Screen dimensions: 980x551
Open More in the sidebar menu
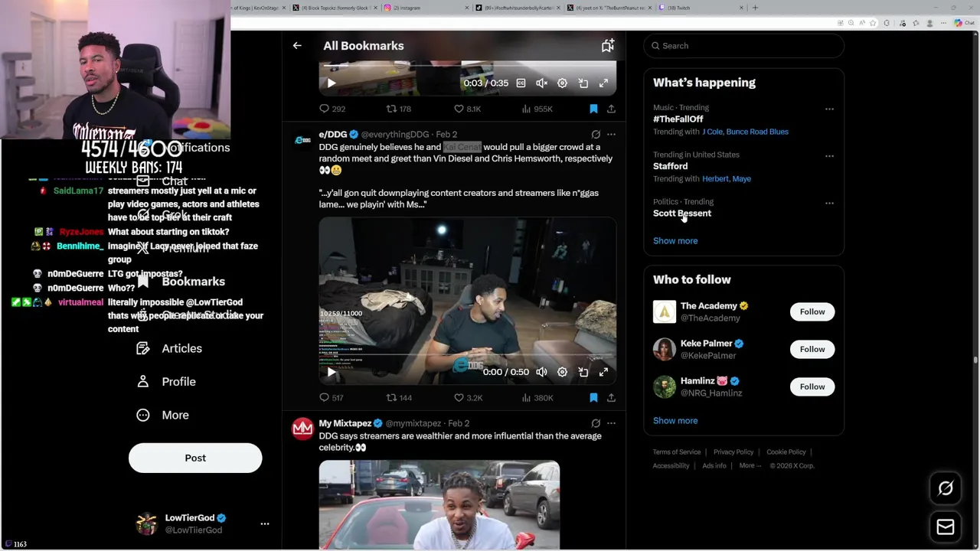(162, 415)
